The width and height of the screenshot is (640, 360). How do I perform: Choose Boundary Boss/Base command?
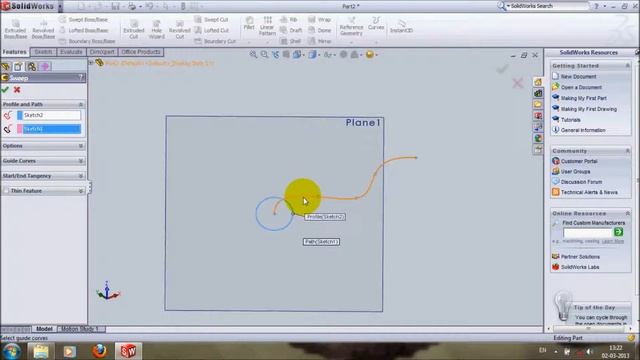tap(87, 41)
